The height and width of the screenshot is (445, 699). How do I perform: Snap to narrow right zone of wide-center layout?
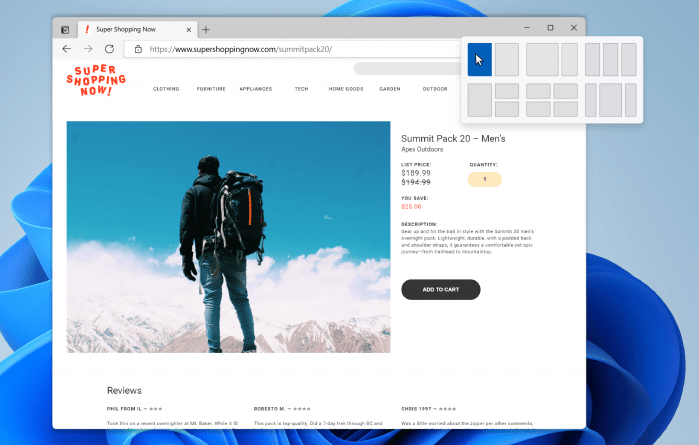(630, 100)
